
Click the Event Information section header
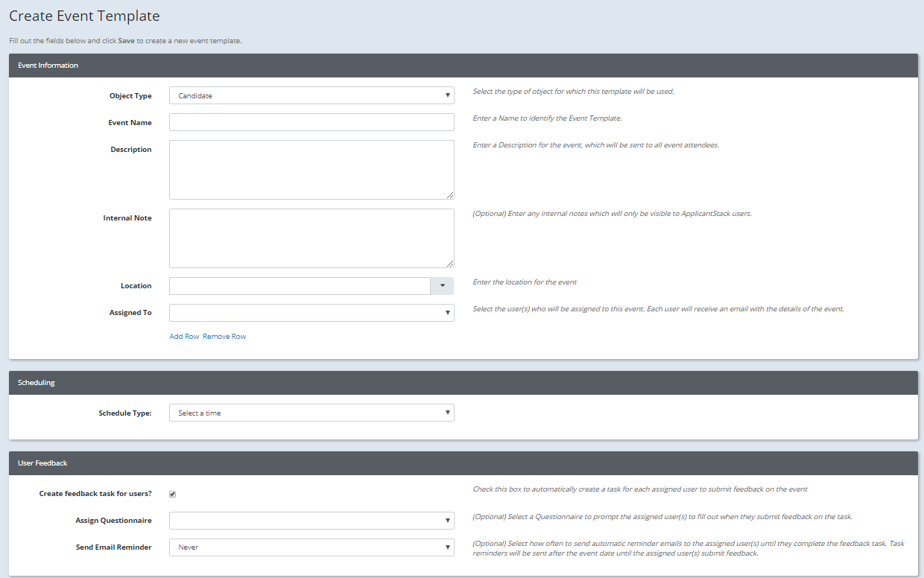pos(48,65)
